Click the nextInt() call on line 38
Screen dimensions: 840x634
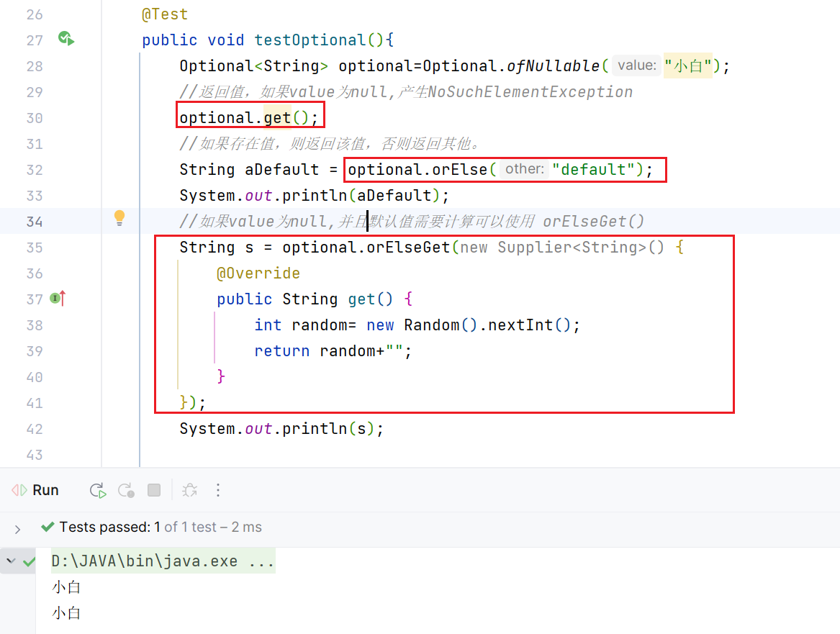point(529,325)
